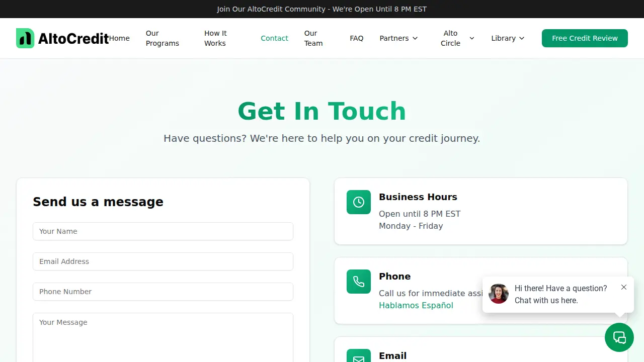Image resolution: width=644 pixels, height=362 pixels.
Task: Click the Business Hours clock icon
Action: click(x=359, y=202)
